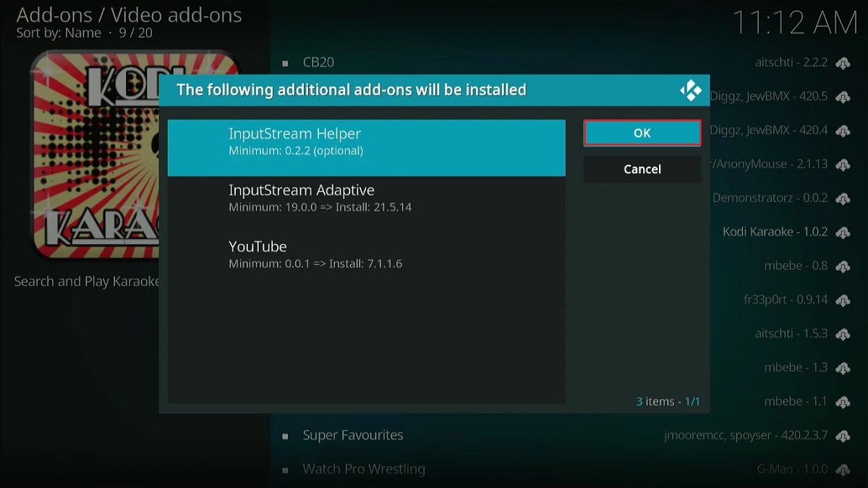The image size is (868, 488).
Task: Click the Add-ons / Video add-ons heading
Action: click(129, 14)
